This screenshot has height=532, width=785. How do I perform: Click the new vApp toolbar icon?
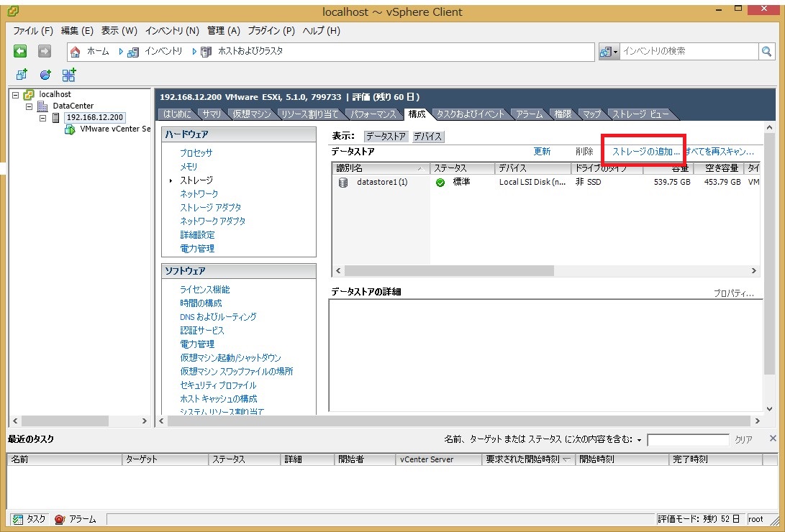click(69, 75)
